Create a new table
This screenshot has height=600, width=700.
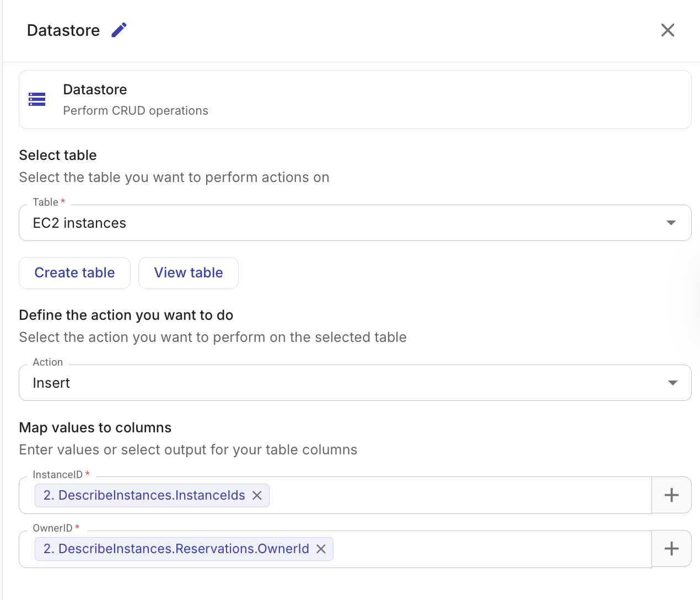tap(74, 272)
